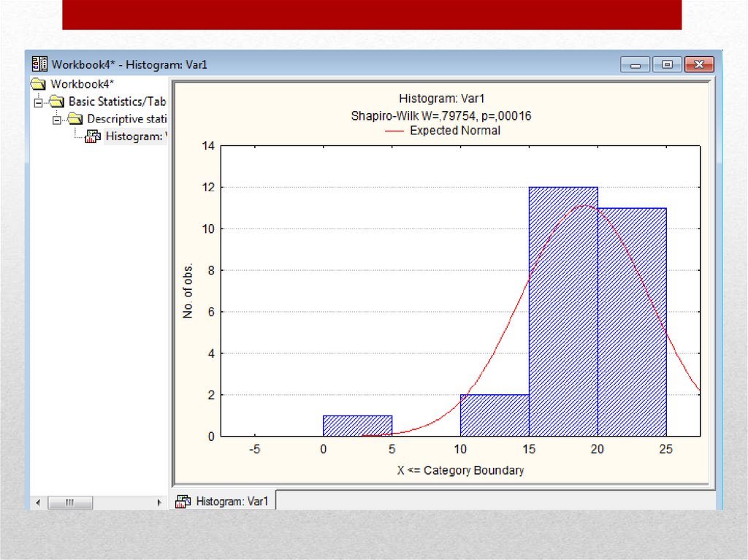
Task: Select the Workbook4* tree label
Action: pyautogui.click(x=82, y=85)
